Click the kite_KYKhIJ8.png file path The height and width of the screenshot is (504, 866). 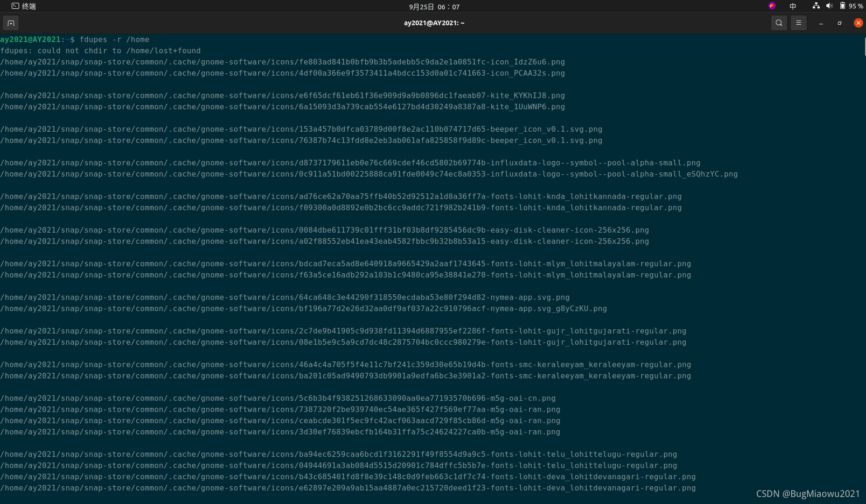click(x=283, y=96)
